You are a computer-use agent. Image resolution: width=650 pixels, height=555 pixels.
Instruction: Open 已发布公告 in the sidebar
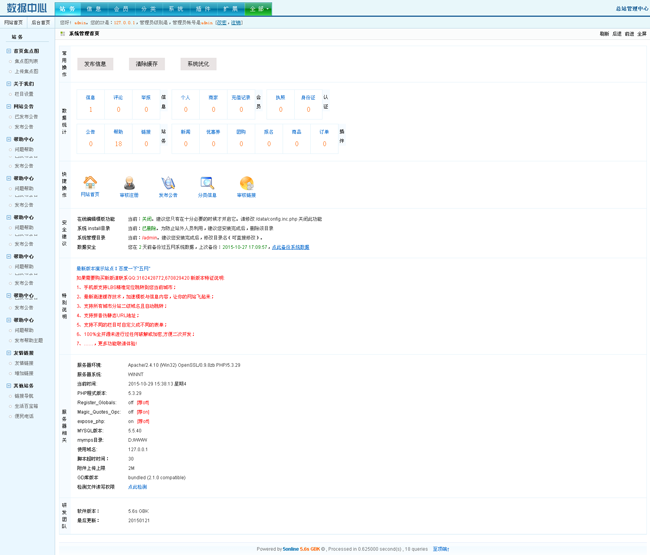click(x=26, y=116)
